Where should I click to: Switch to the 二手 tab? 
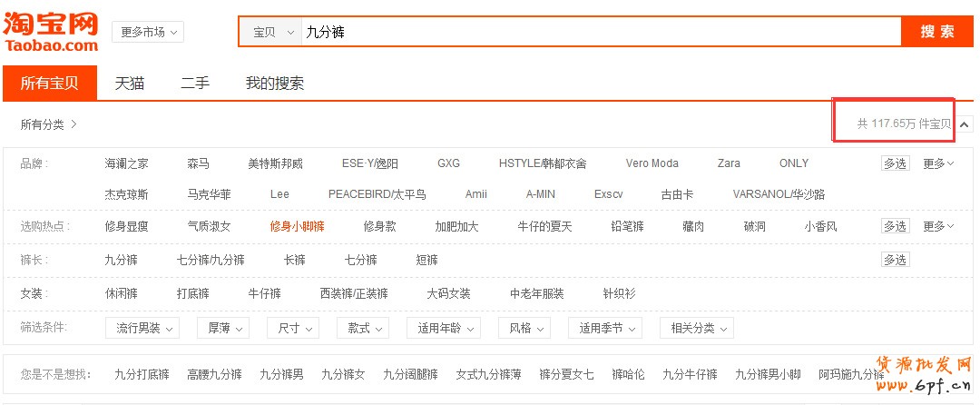[x=194, y=84]
